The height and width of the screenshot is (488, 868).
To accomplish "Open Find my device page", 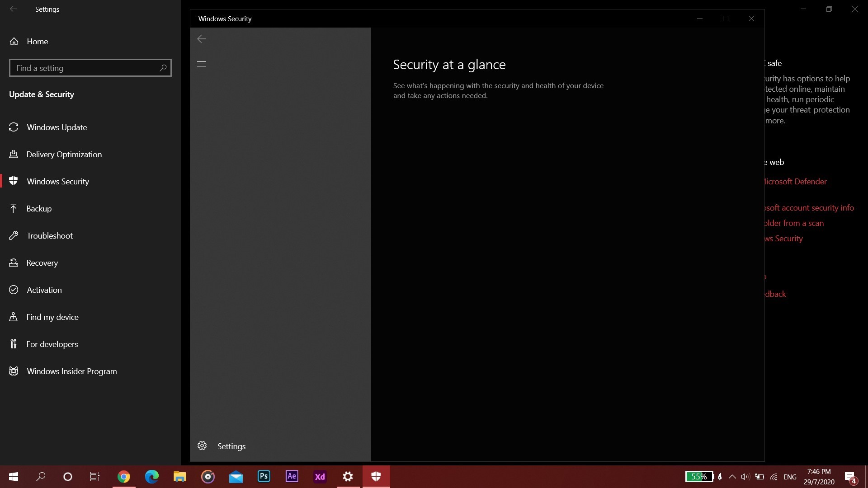I will (90, 317).
